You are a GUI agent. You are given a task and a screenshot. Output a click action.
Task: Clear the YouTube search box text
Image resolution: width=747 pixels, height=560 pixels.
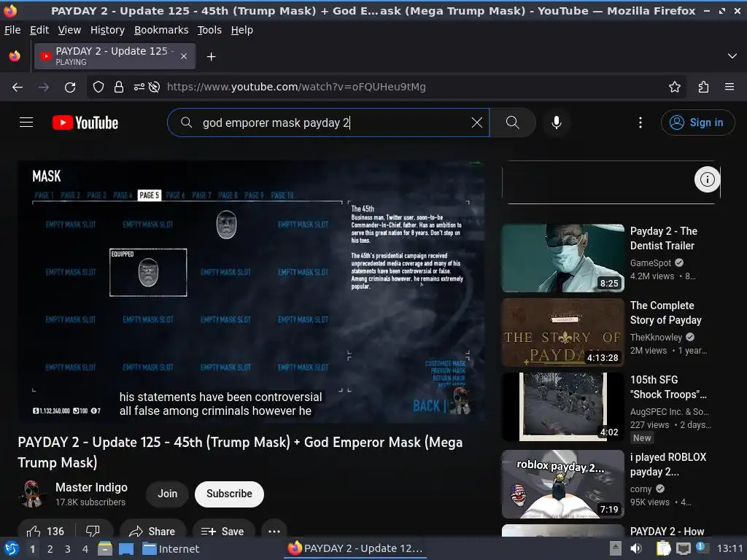coord(476,122)
